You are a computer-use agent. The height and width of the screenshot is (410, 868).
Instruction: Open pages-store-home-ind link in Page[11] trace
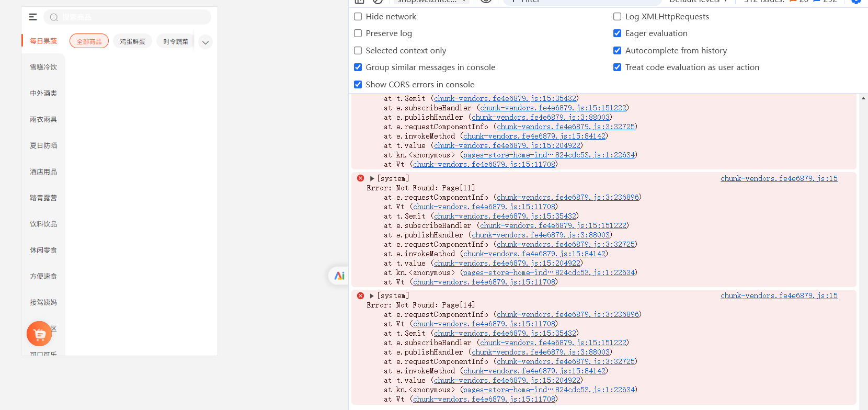coord(549,272)
